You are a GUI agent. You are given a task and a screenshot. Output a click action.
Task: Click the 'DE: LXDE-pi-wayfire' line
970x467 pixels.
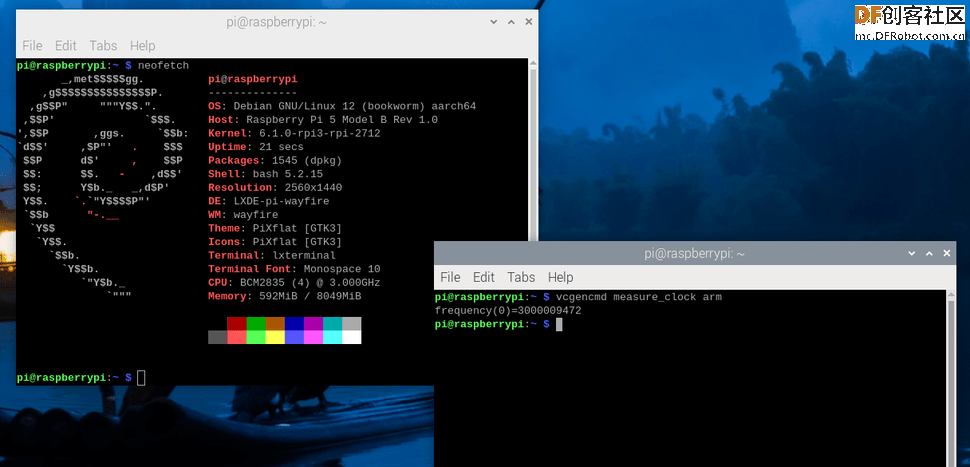(268, 201)
